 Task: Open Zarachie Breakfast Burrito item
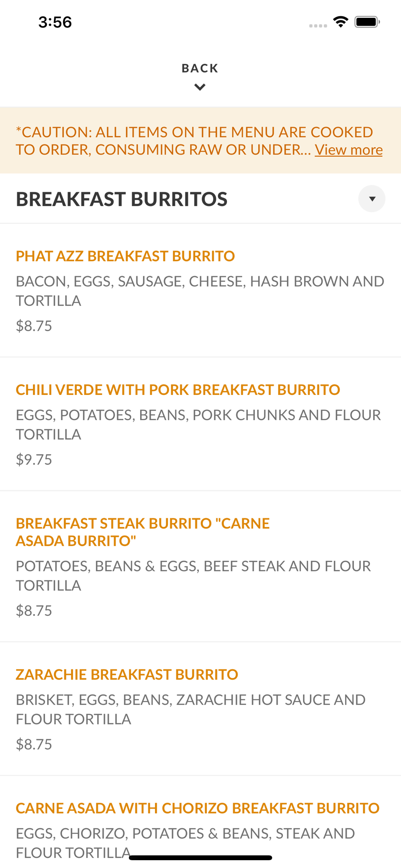pyautogui.click(x=127, y=674)
